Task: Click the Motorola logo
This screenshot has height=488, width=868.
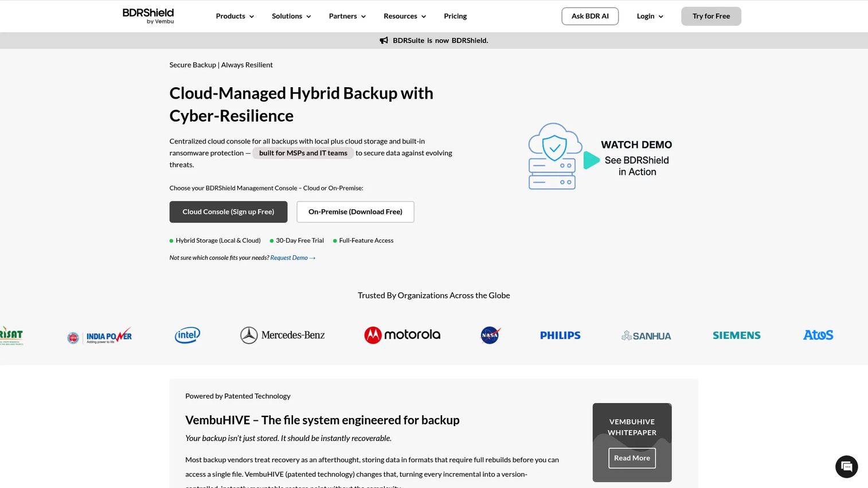Action: coord(402,335)
